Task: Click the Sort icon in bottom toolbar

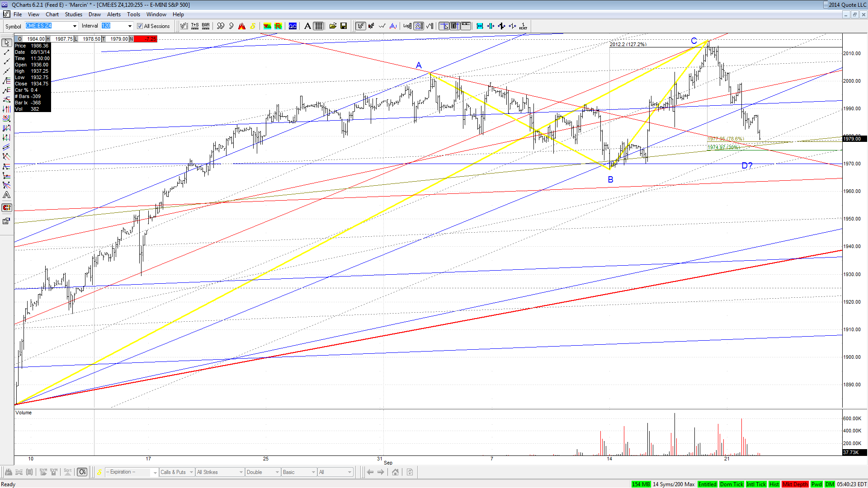Action: (67, 472)
